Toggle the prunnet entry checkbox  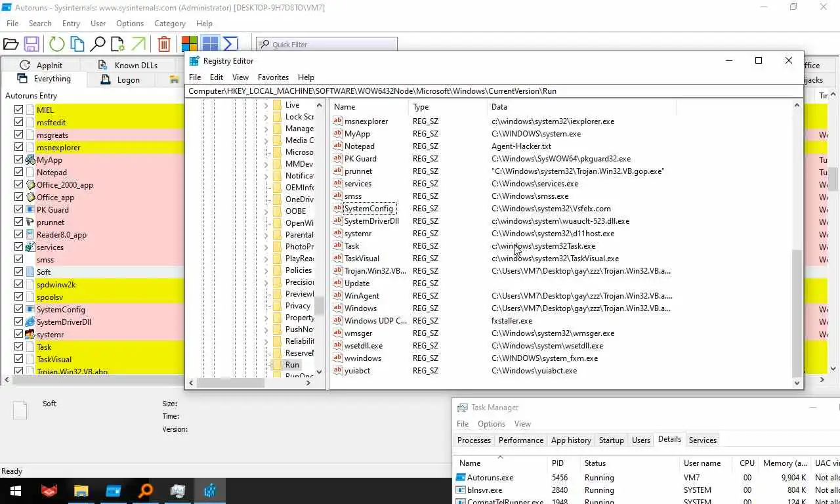click(18, 222)
